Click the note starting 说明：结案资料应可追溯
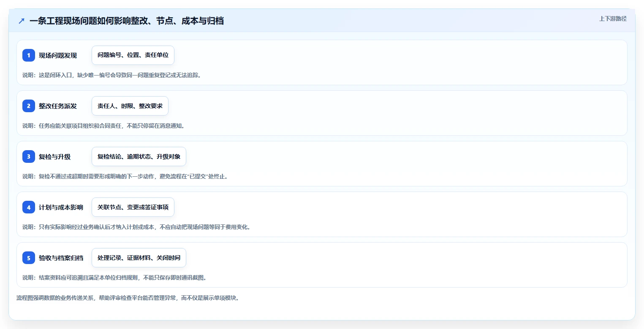Screen dimensions: 644x329 click(115, 278)
